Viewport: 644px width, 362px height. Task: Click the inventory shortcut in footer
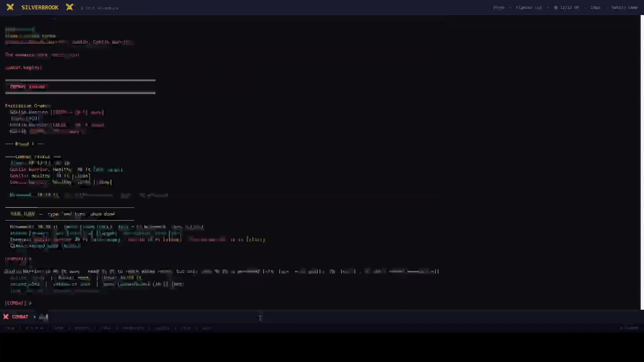[x=133, y=328]
